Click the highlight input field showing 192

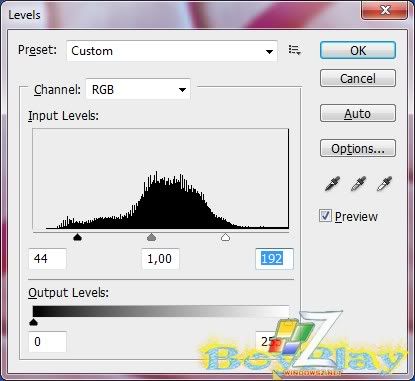point(274,259)
